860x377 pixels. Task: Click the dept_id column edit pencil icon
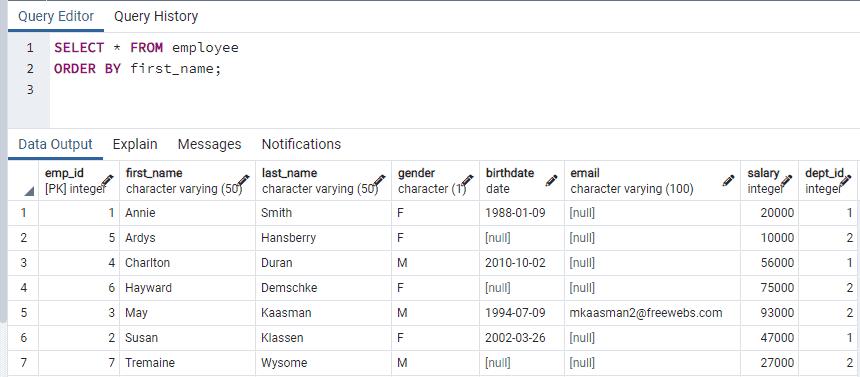click(x=845, y=181)
